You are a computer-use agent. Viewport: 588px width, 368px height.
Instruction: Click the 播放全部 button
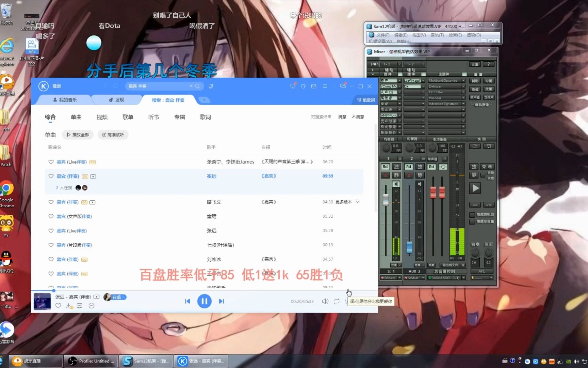pos(78,135)
